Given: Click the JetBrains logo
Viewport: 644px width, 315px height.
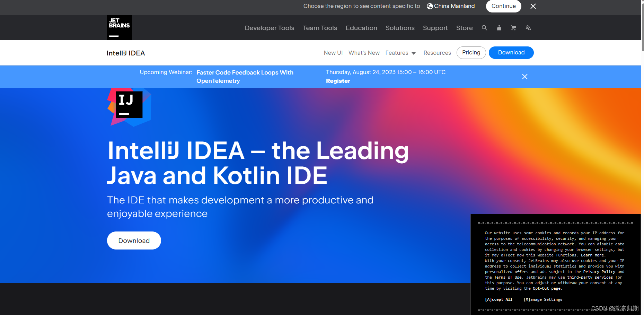Looking at the screenshot, I should point(120,28).
